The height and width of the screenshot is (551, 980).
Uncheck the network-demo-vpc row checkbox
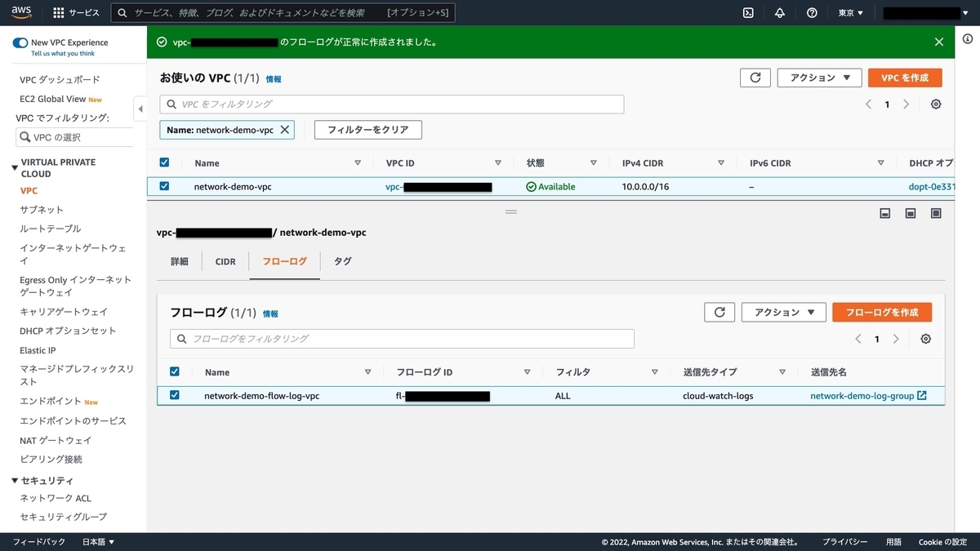tap(164, 186)
